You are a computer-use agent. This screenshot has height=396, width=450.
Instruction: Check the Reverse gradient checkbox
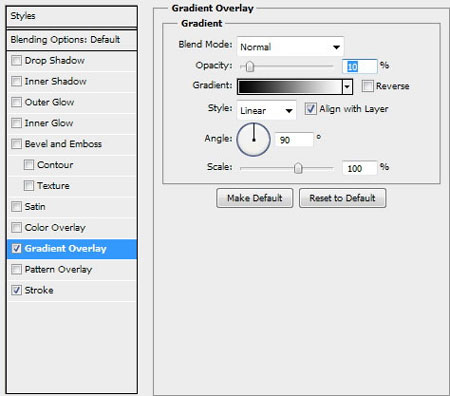pyautogui.click(x=367, y=86)
